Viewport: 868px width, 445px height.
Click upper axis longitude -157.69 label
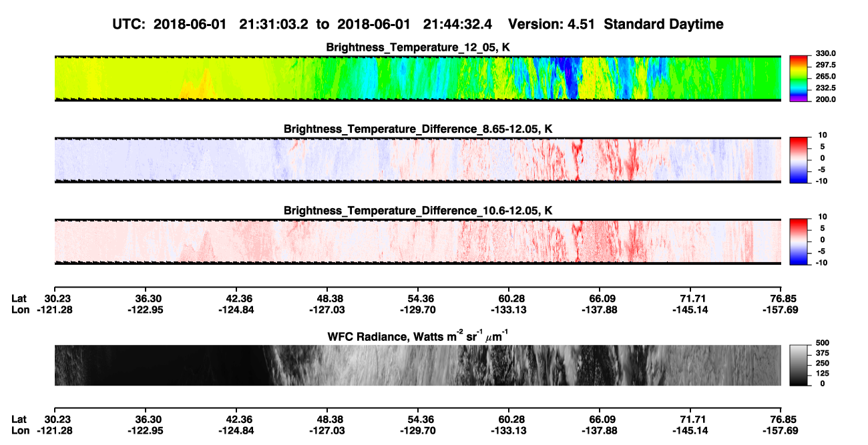coord(781,310)
